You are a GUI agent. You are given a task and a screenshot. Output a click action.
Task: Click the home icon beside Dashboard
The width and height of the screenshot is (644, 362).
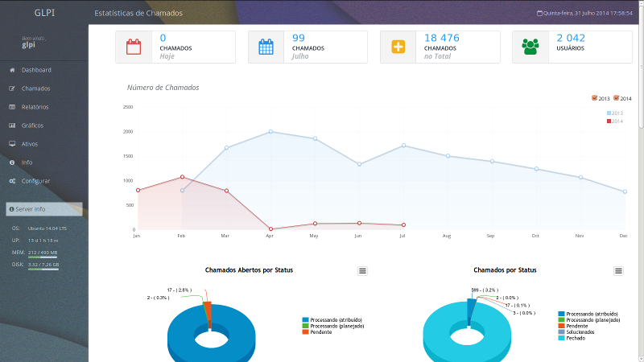tap(12, 70)
